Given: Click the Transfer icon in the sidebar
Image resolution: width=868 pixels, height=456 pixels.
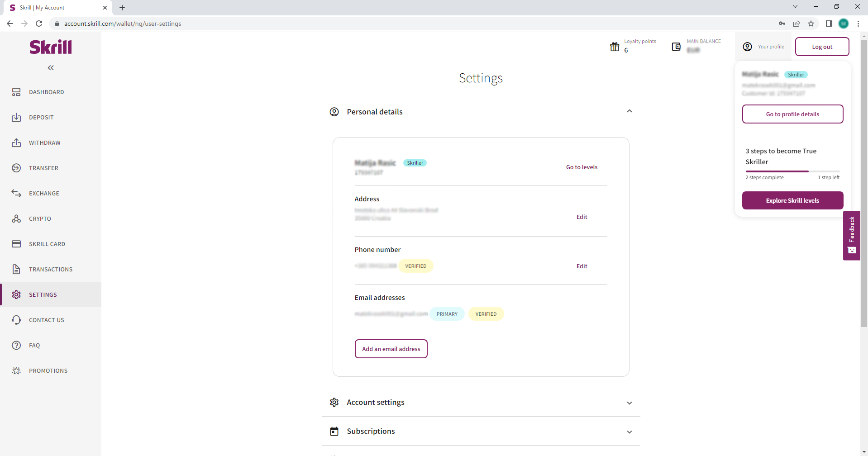Looking at the screenshot, I should pos(16,168).
